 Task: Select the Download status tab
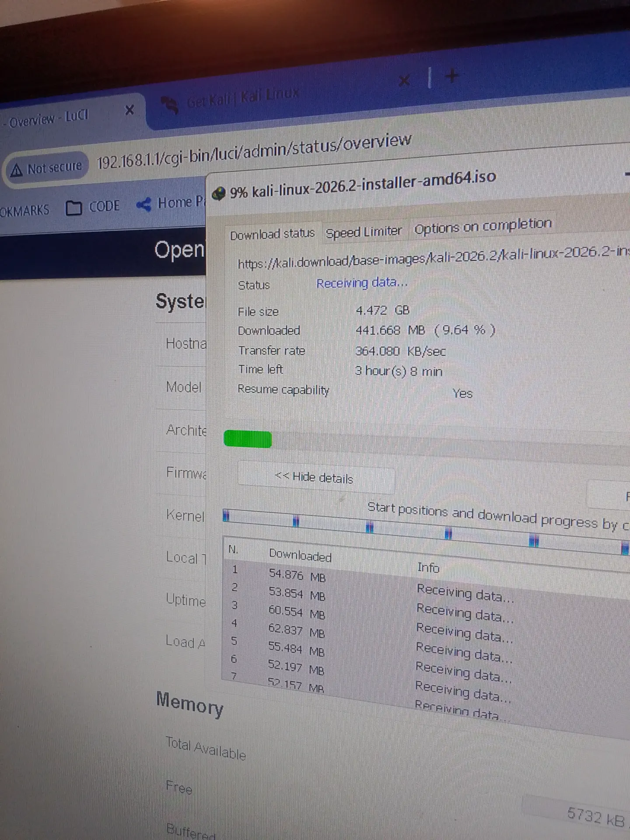tap(272, 234)
